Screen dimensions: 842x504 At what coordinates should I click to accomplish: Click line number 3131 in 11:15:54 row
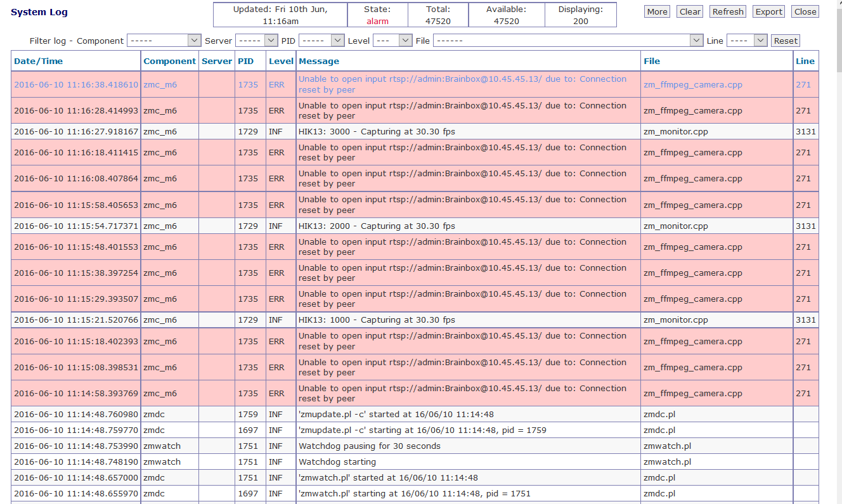point(806,226)
